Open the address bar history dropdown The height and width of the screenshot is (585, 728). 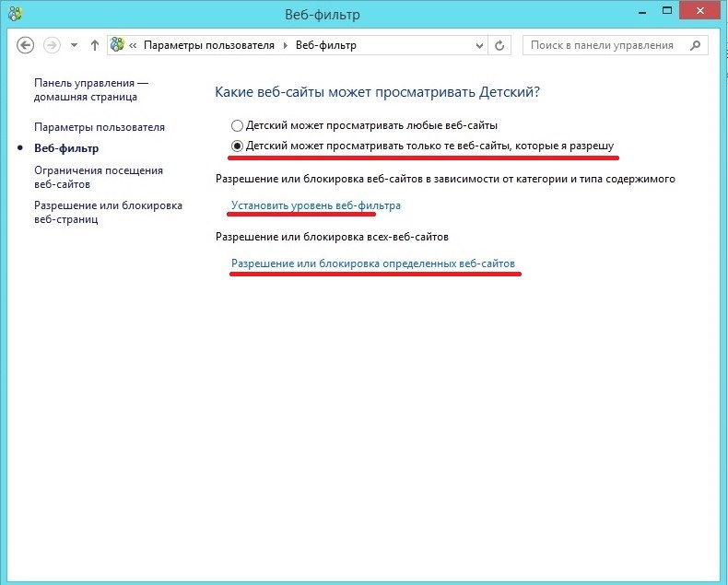479,45
